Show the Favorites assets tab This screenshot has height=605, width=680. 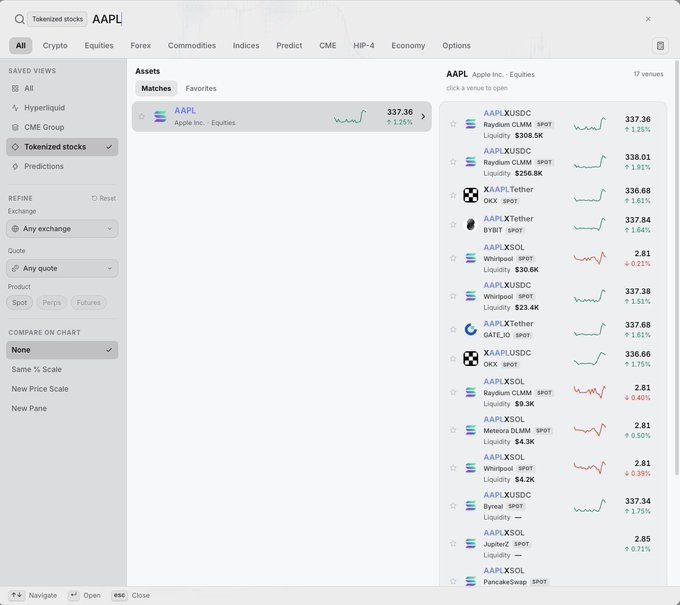pyautogui.click(x=201, y=88)
